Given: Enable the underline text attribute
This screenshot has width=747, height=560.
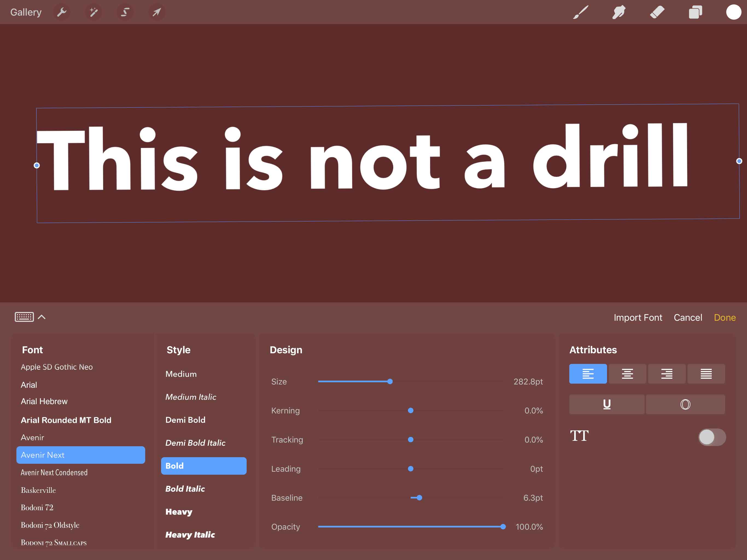Looking at the screenshot, I should click(x=606, y=404).
